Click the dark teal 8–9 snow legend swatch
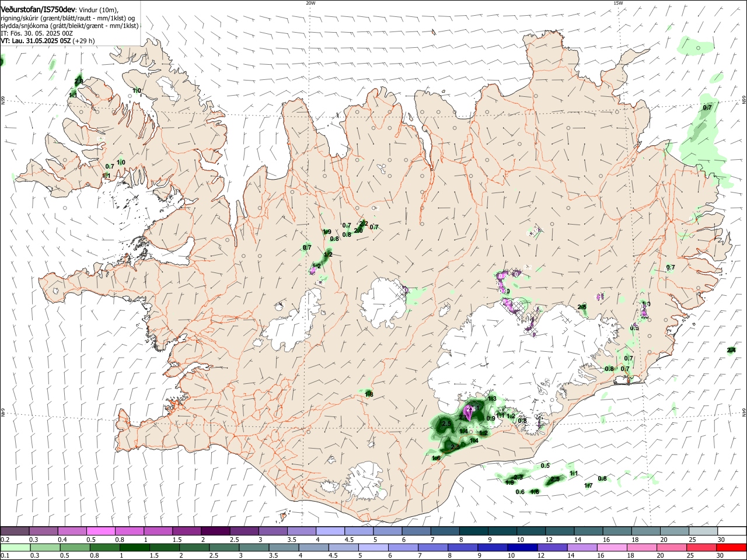This screenshot has width=747, height=560. (x=473, y=531)
